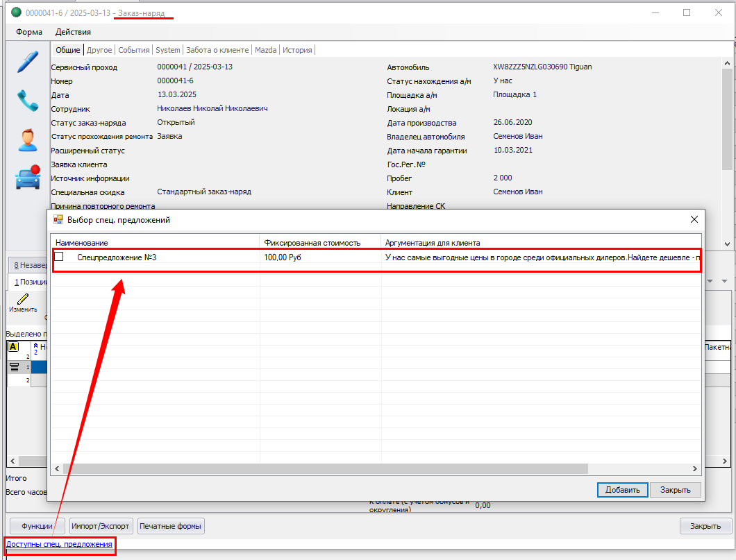Click the Фиксированная стоимость column header
This screenshot has height=560, width=736.
click(x=312, y=243)
